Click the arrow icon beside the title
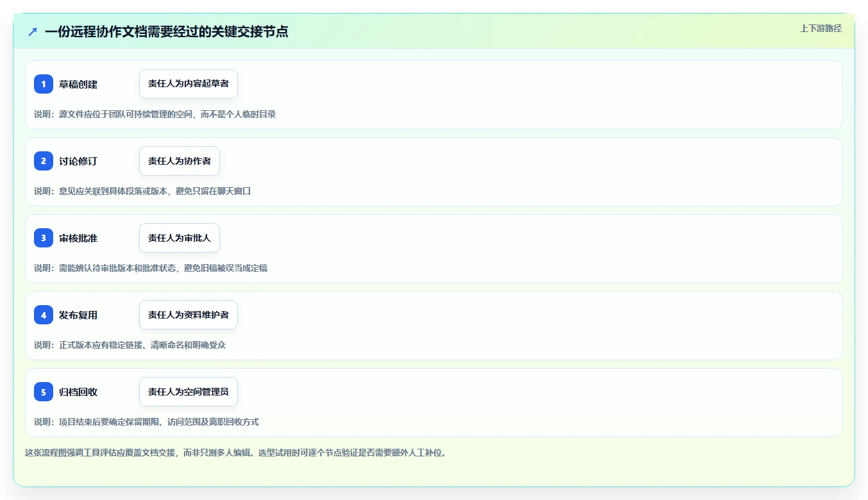 (33, 31)
